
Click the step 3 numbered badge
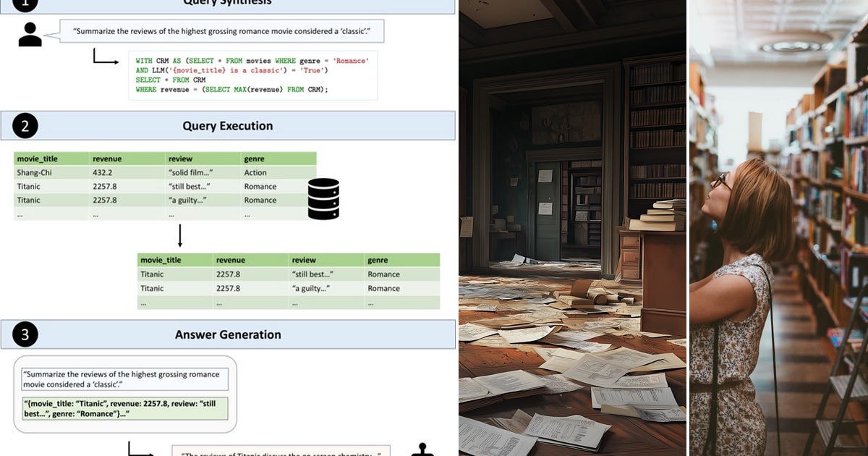pos(24,334)
